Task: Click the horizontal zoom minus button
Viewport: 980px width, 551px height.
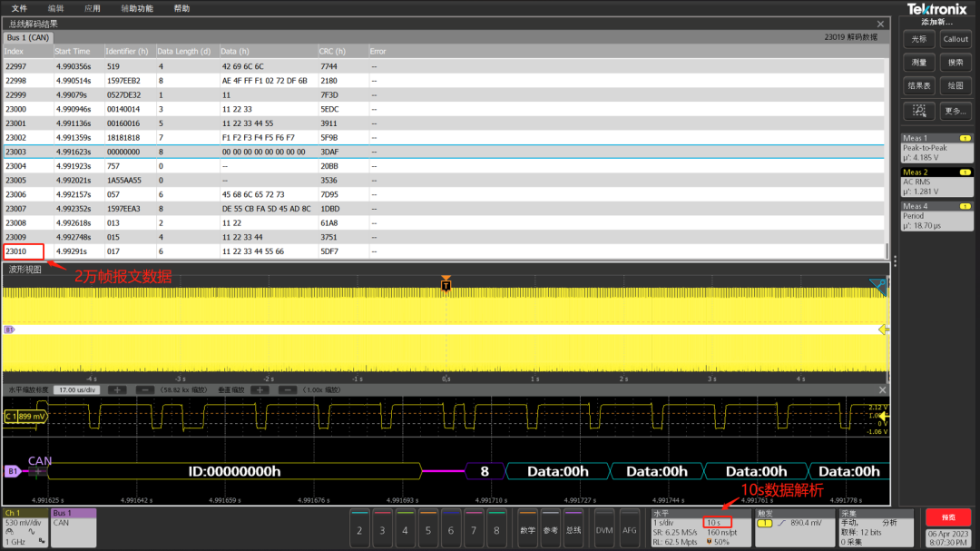Action: (x=145, y=389)
